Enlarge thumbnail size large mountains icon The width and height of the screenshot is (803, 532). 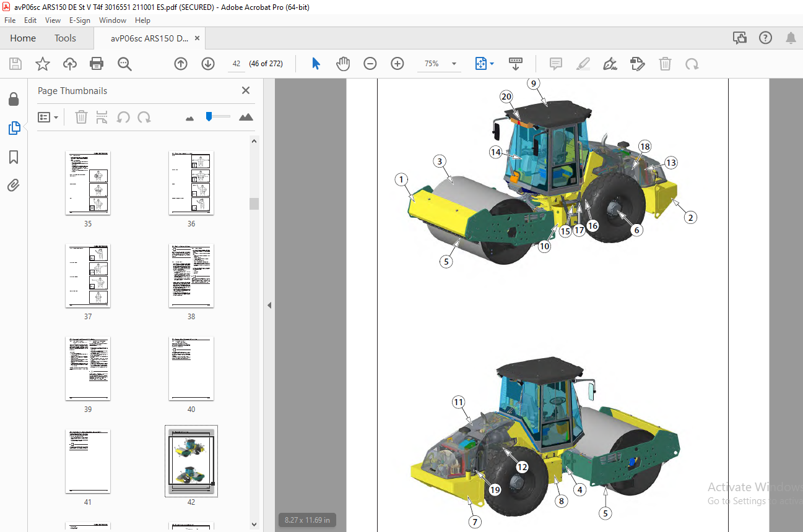246,117
